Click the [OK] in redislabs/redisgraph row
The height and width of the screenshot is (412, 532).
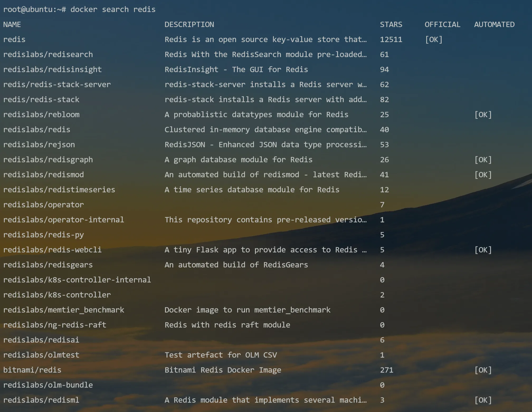pos(483,160)
